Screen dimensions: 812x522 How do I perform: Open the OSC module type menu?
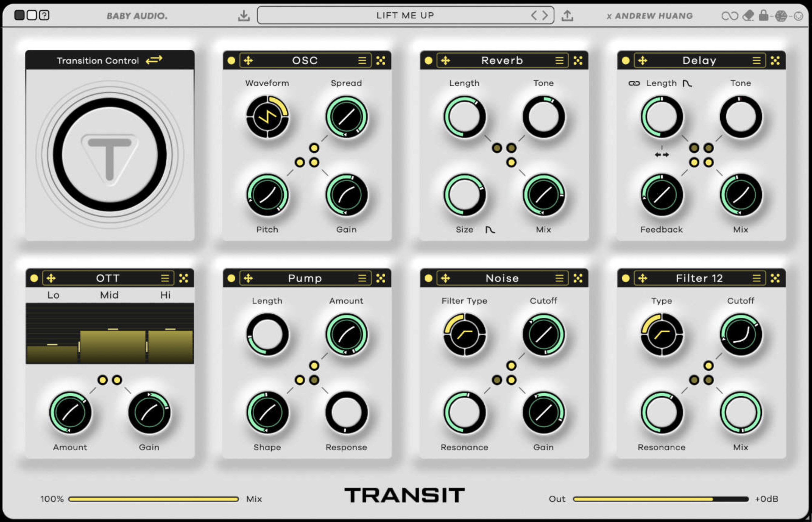pos(362,61)
